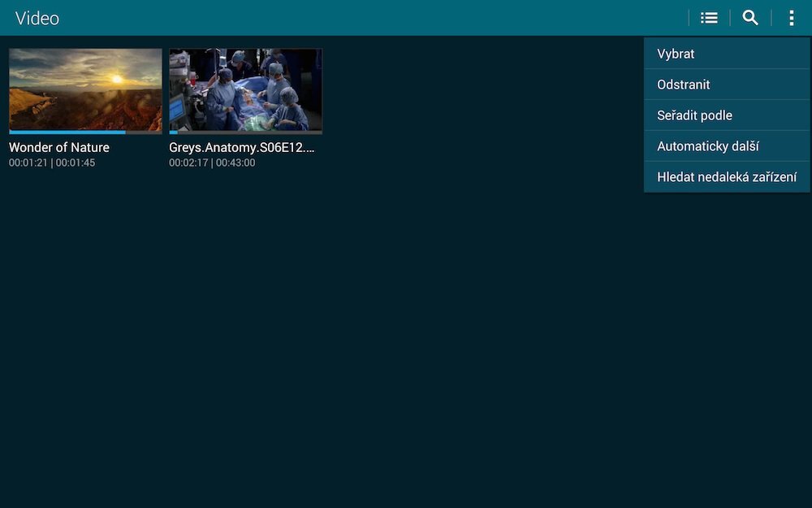Viewport: 812px width, 508px height.
Task: Tap the Video header title
Action: [x=37, y=18]
